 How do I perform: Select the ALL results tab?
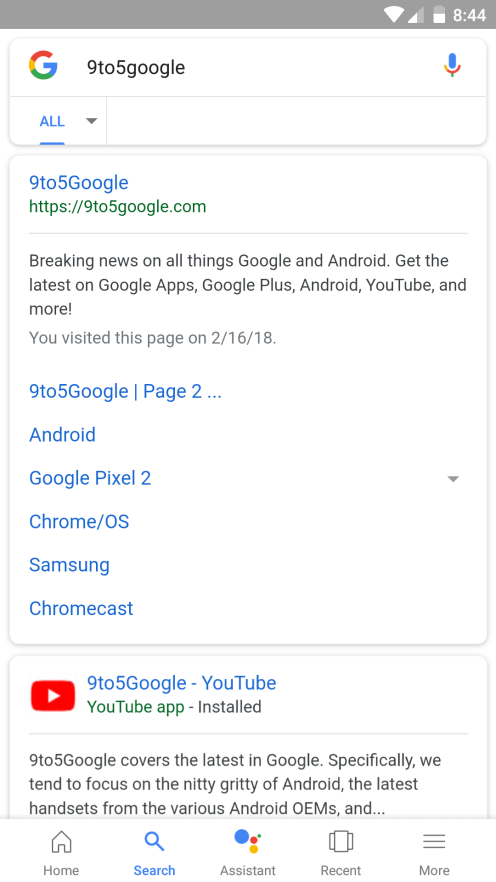click(x=52, y=121)
